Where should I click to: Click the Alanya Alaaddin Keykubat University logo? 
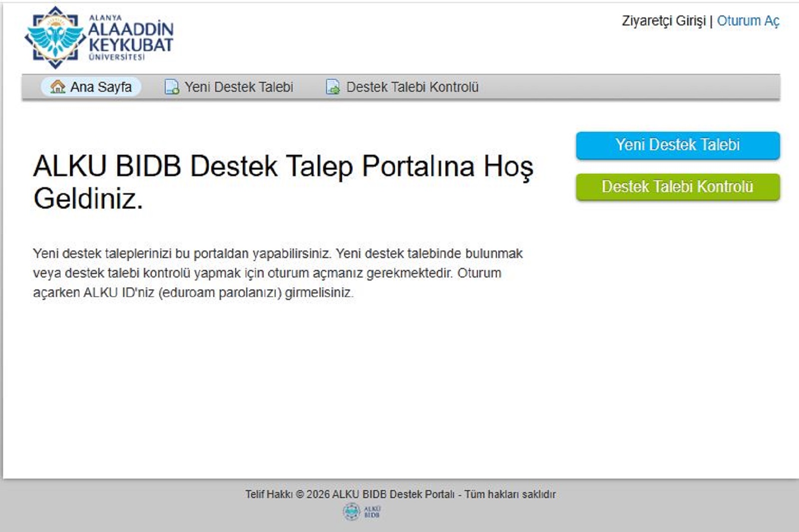point(99,37)
